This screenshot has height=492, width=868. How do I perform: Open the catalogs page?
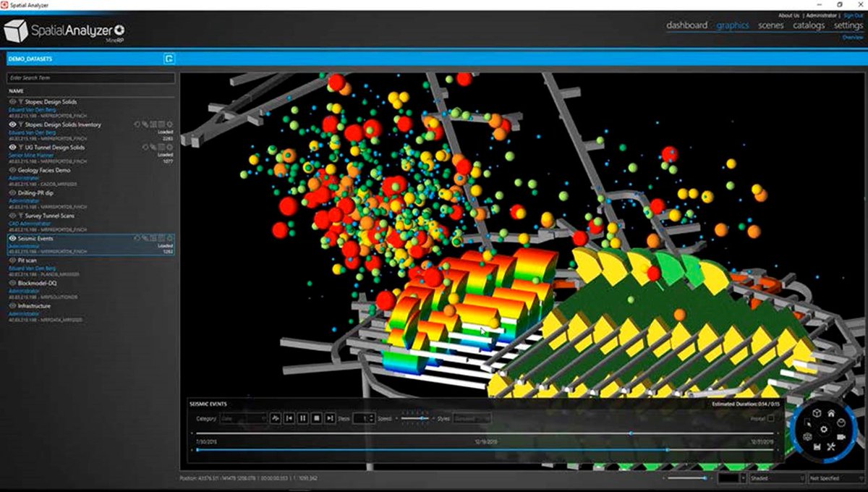[809, 25]
